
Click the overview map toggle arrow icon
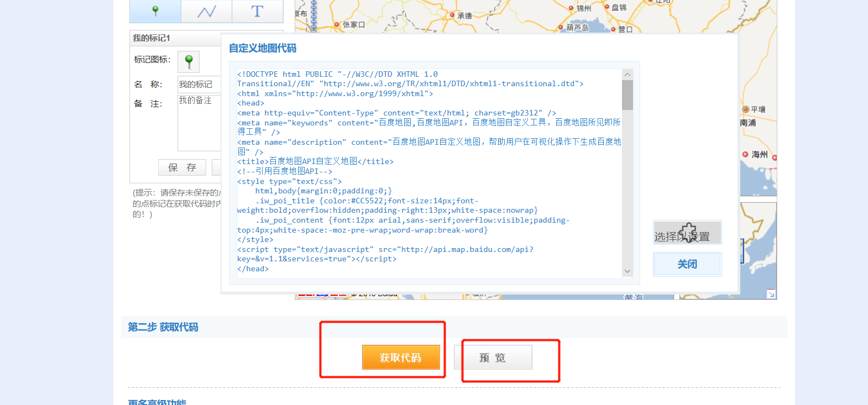[x=771, y=294]
